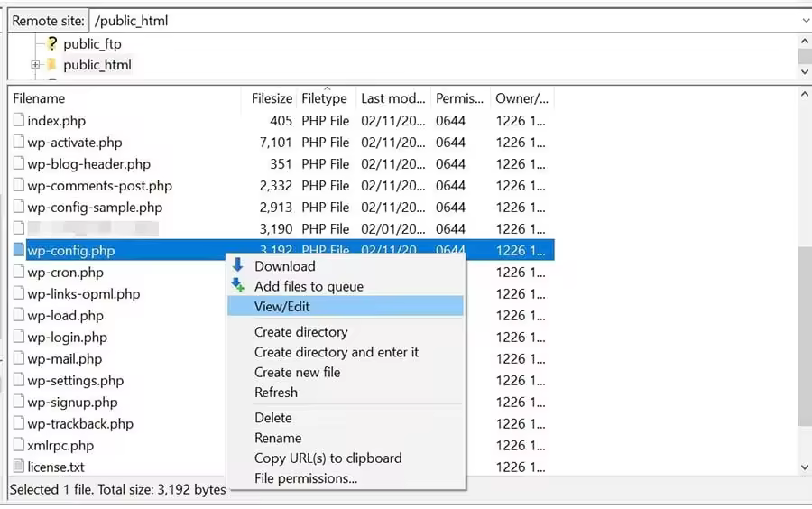The width and height of the screenshot is (812, 509).
Task: Click the wp-comments-post.php file icon
Action: (x=19, y=185)
